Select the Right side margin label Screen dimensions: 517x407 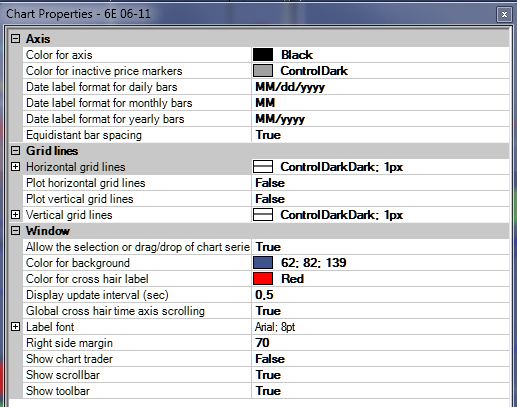(69, 343)
